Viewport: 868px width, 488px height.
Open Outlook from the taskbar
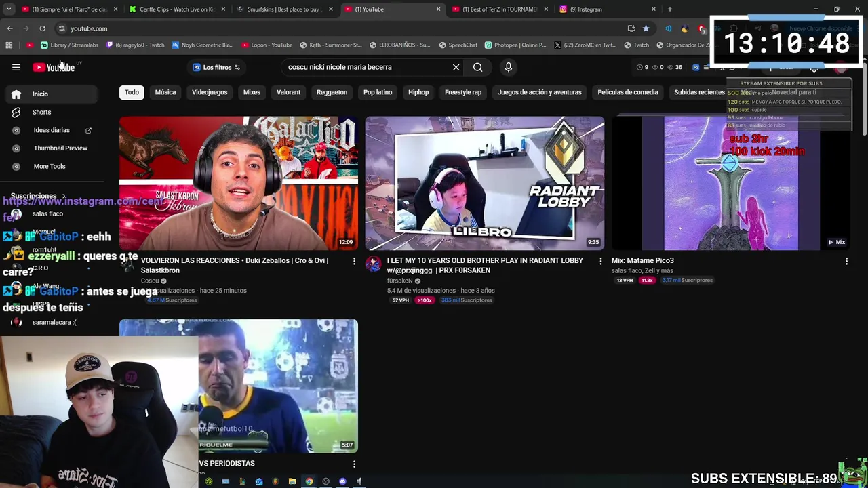tap(259, 481)
